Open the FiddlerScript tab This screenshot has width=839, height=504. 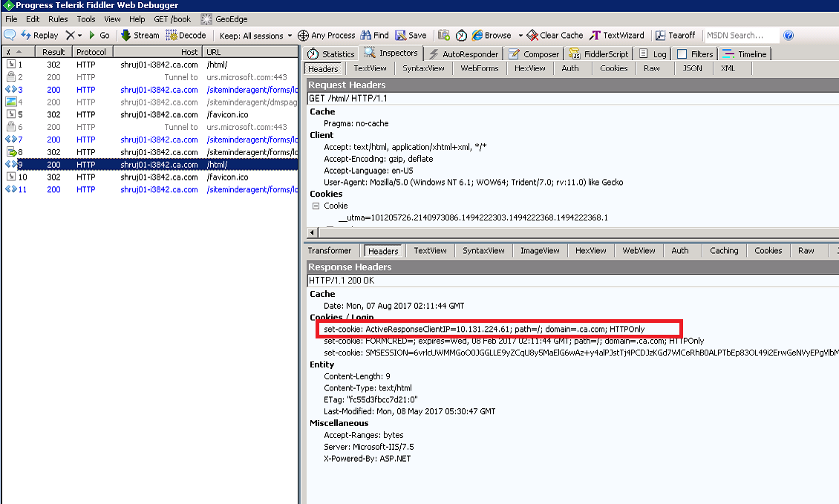click(598, 54)
